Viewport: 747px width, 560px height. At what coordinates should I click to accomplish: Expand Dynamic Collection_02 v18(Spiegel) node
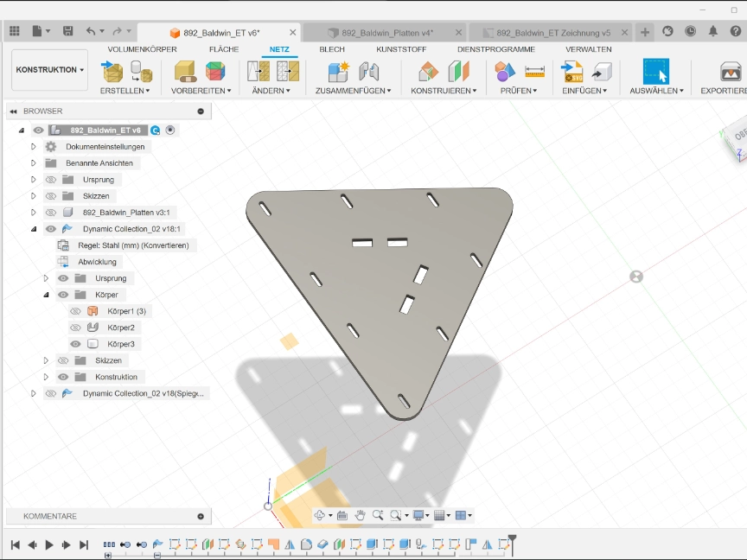(34, 393)
